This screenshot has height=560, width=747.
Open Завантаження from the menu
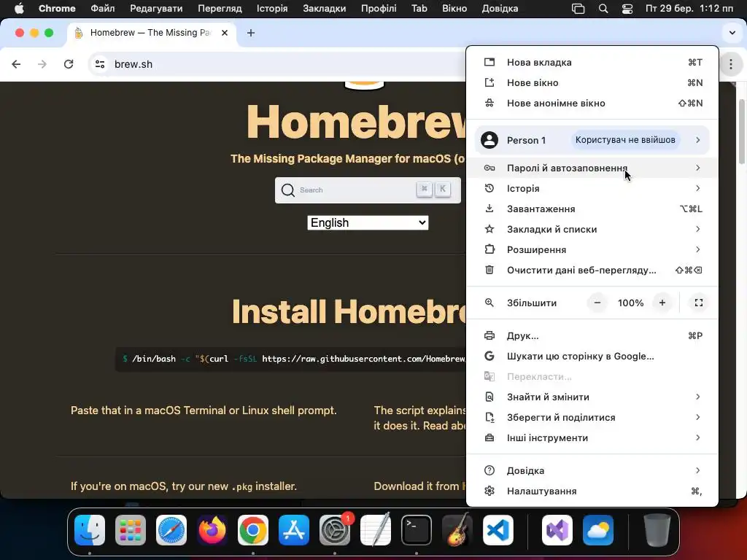click(x=592, y=209)
